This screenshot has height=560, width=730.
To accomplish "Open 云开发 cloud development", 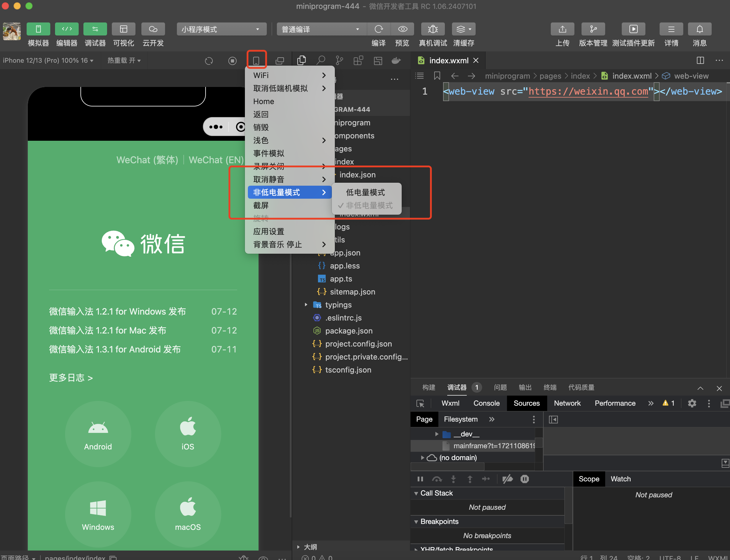I will [153, 29].
